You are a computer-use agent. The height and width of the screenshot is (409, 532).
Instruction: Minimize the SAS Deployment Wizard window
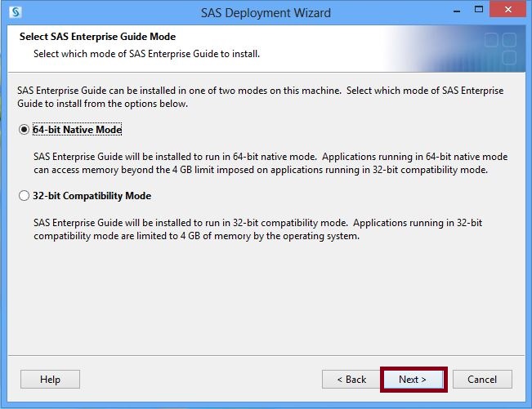[x=457, y=10]
